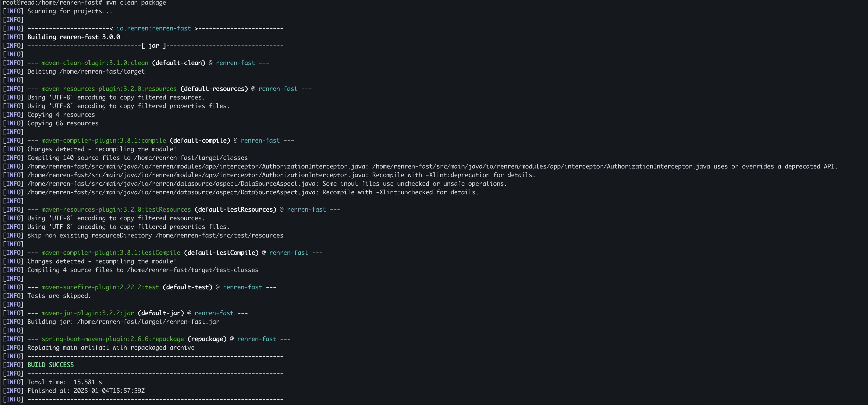Click 'Deleting /home/renren-fast/target' line

86,71
